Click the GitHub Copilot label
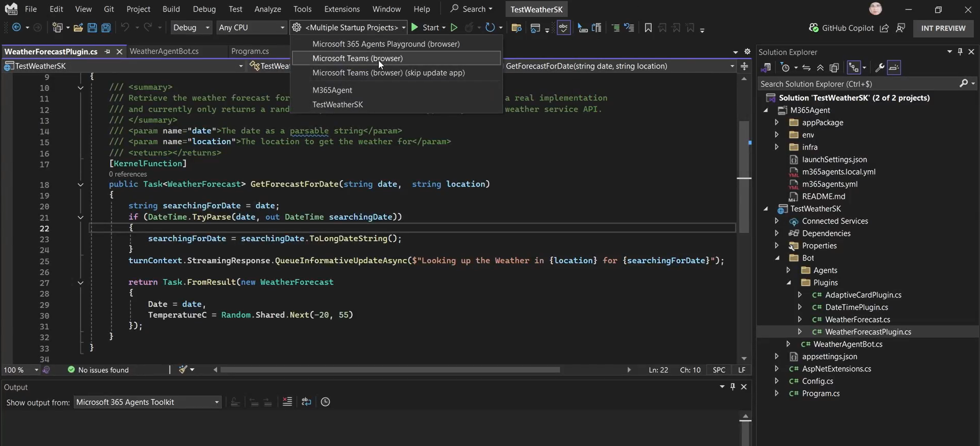 click(848, 28)
